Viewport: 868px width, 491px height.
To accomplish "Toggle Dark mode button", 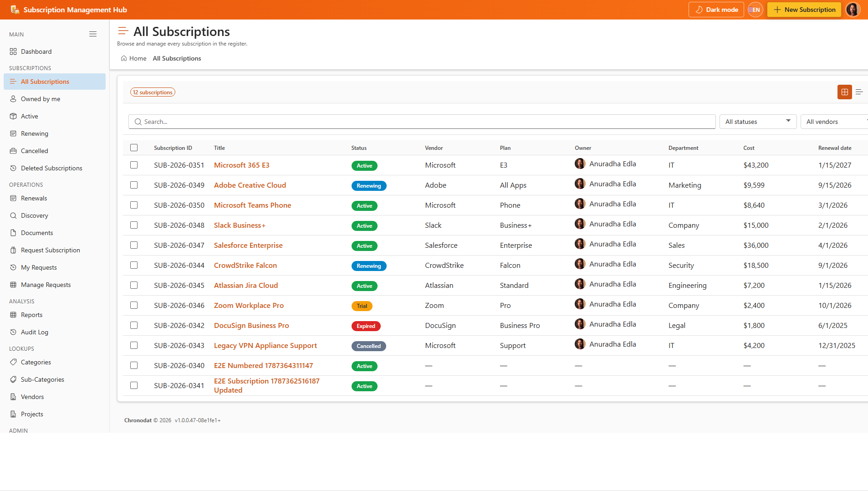I will (716, 10).
